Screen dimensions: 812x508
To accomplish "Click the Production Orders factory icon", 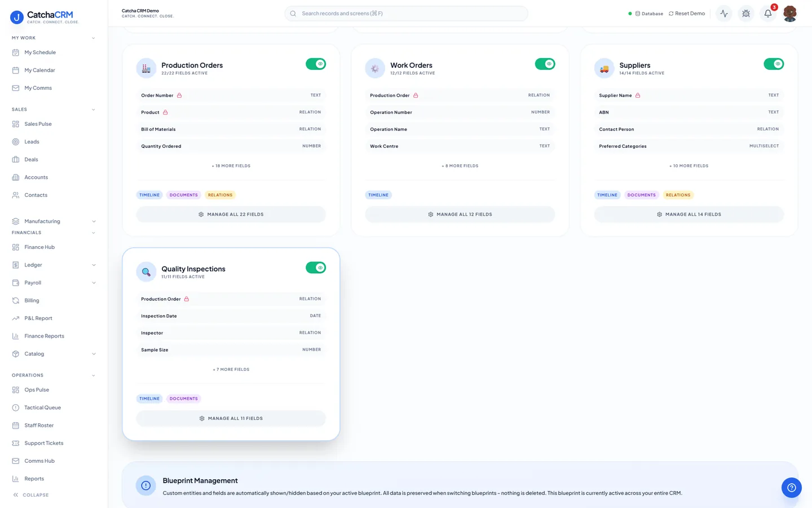I will (x=146, y=68).
